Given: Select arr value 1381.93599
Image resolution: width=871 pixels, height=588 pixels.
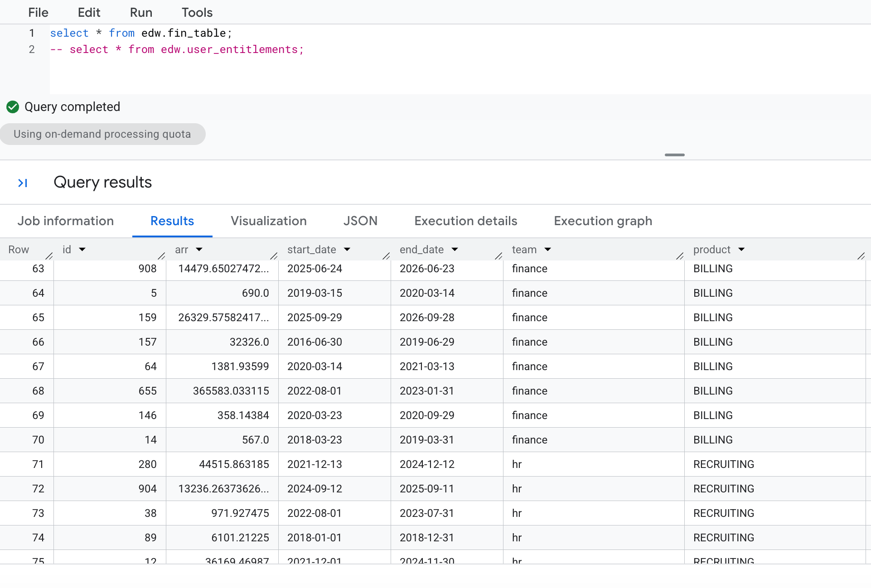Looking at the screenshot, I should 240,366.
